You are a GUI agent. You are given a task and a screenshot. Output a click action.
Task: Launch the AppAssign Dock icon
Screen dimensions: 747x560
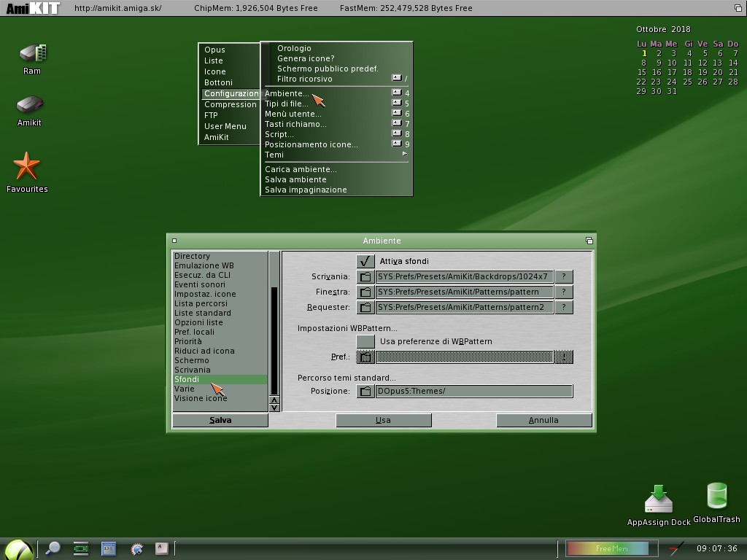pyautogui.click(x=658, y=499)
